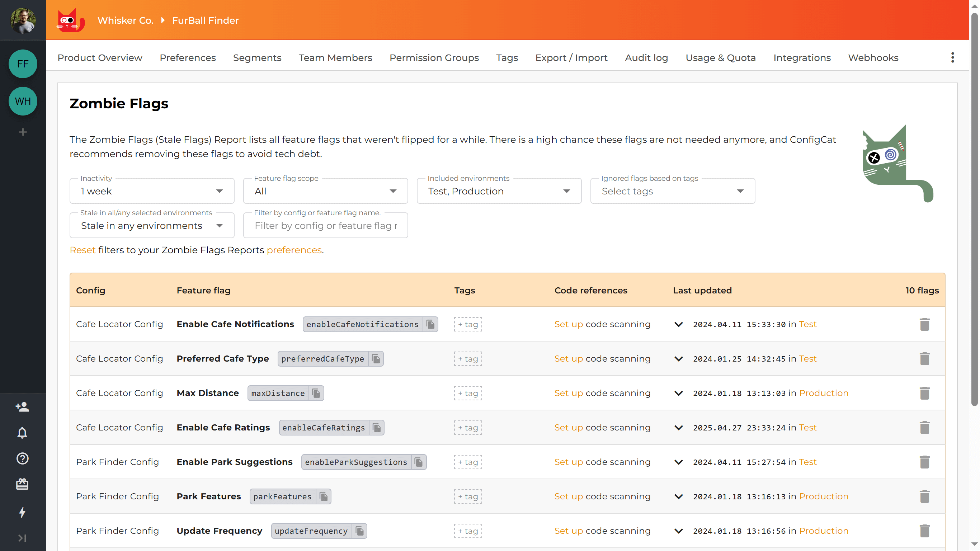This screenshot has width=980, height=551.
Task: Add a tag to Enable Park Suggestions
Action: coord(467,462)
